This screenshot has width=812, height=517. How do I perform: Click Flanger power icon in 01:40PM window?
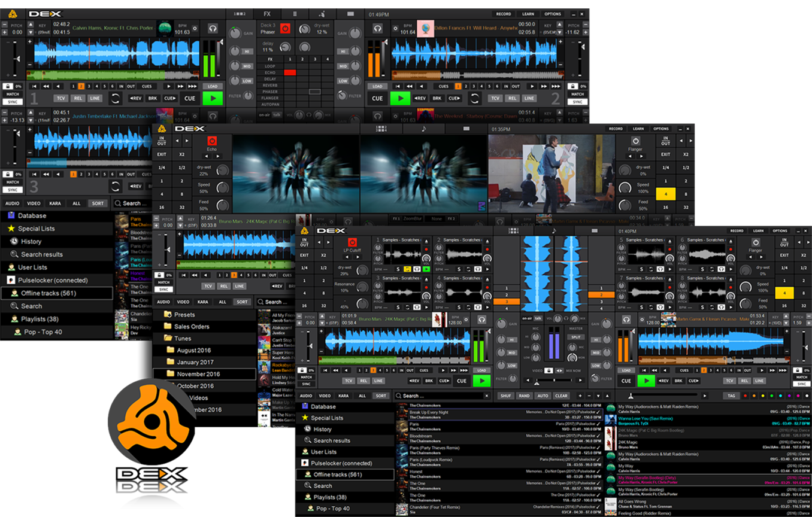click(755, 242)
